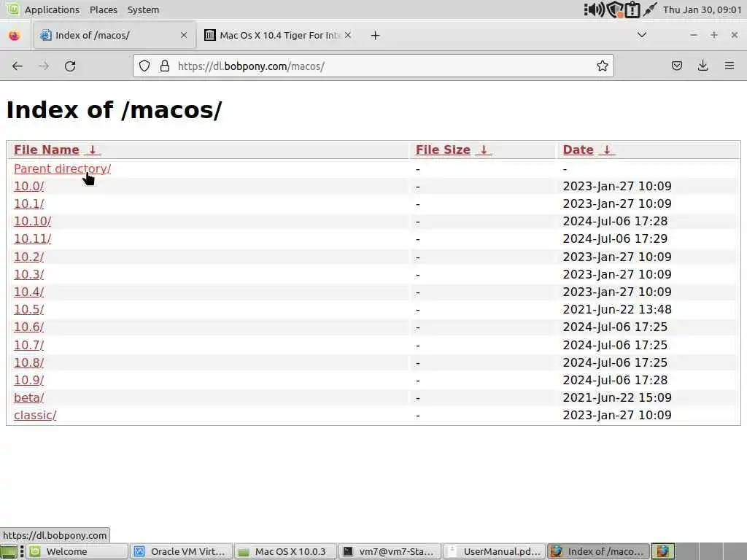Screen dimensions: 747x560
Task: Open the Parent directory/ link
Action: click(x=63, y=168)
